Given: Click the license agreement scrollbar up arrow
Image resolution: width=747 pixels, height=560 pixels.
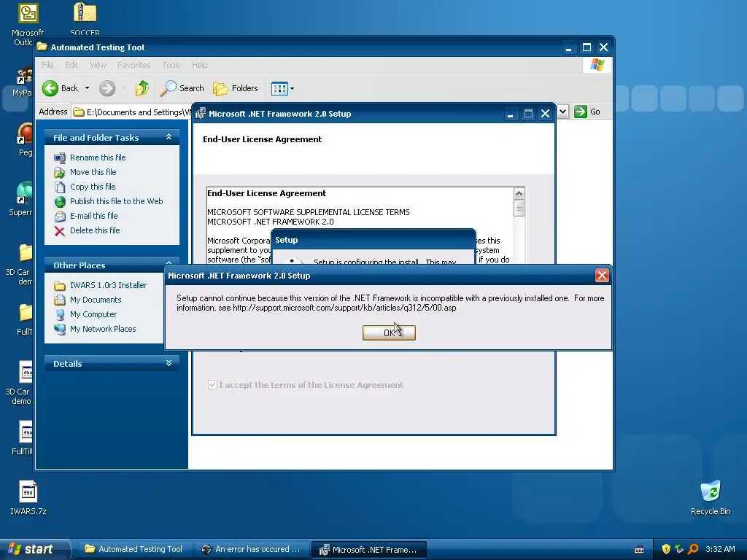Looking at the screenshot, I should point(519,194).
